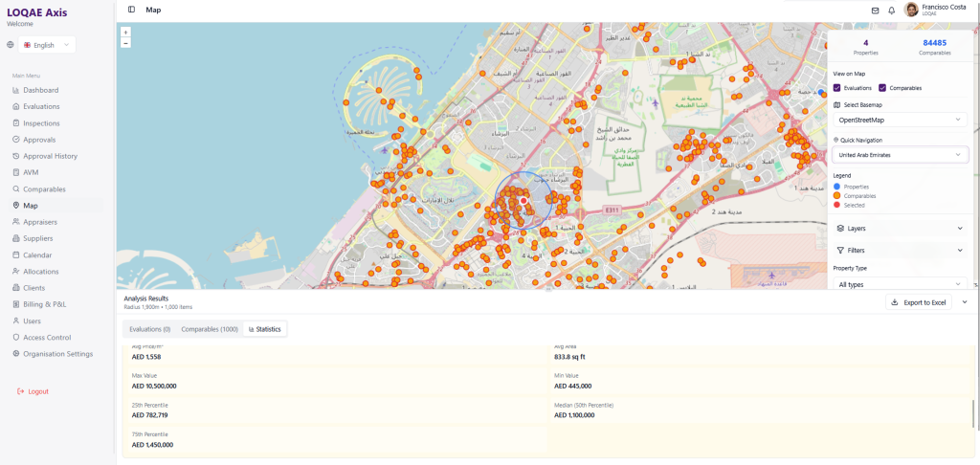Open the United Arab Emirates navigation dropdown
Image resolution: width=980 pixels, height=465 pixels.
(x=899, y=154)
